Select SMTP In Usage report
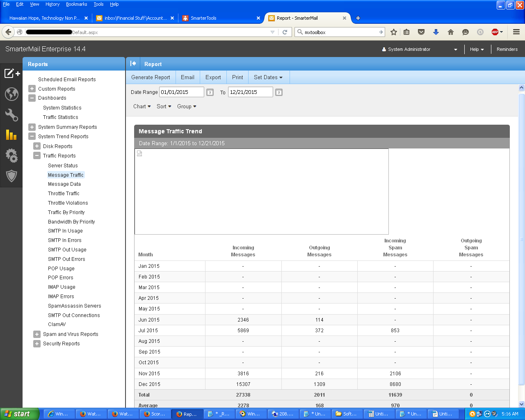This screenshot has width=525, height=420. (65, 231)
